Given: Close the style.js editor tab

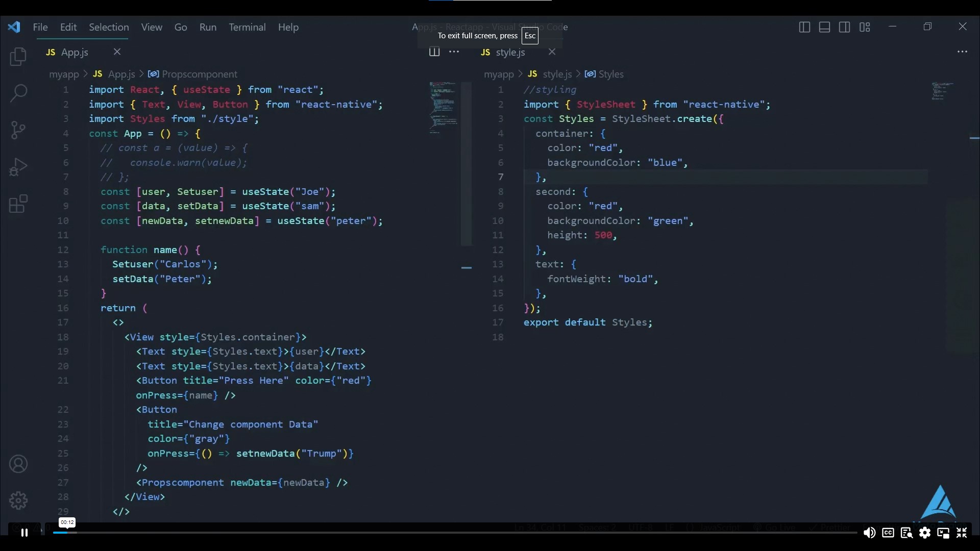Looking at the screenshot, I should pyautogui.click(x=551, y=52).
